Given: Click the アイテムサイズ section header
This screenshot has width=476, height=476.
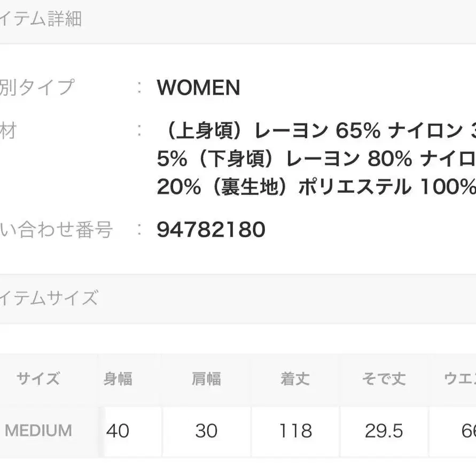Looking at the screenshot, I should click(x=49, y=298).
